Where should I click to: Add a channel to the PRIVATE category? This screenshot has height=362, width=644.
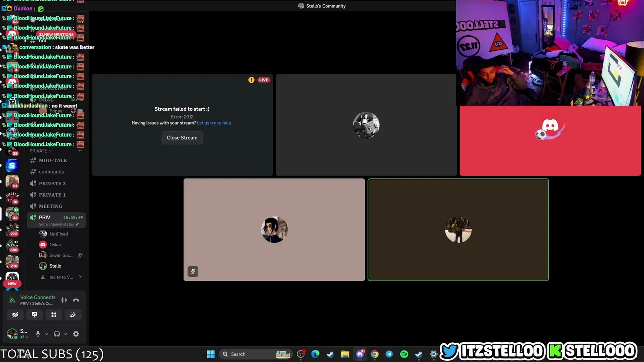80,151
